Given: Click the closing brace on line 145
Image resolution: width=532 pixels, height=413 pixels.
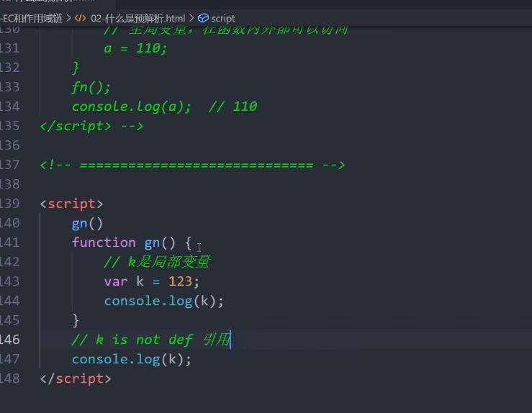Looking at the screenshot, I should 76,320.
